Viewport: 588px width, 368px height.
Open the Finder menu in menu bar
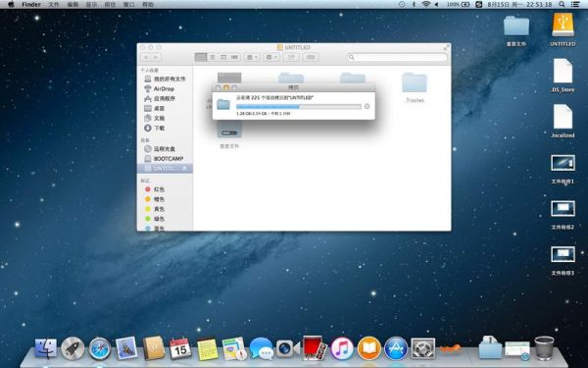pos(31,5)
